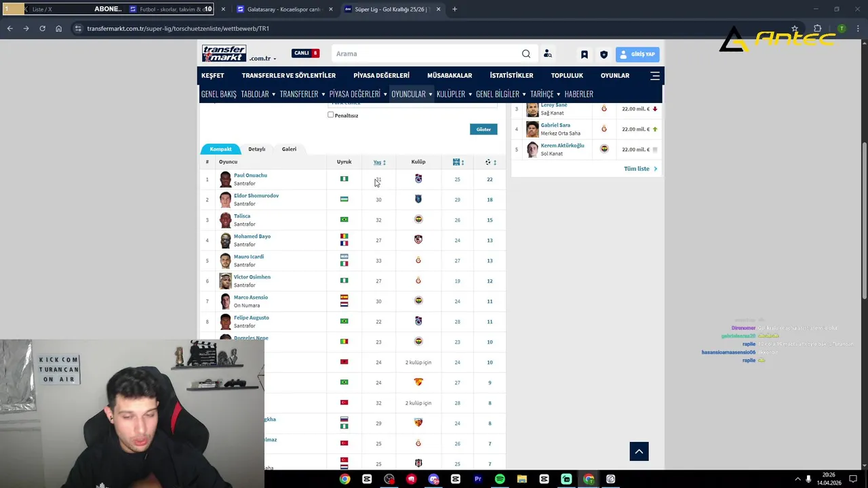Expand the .com.tr country dropdown
Viewport: 868px width, 488px height.
(x=263, y=59)
